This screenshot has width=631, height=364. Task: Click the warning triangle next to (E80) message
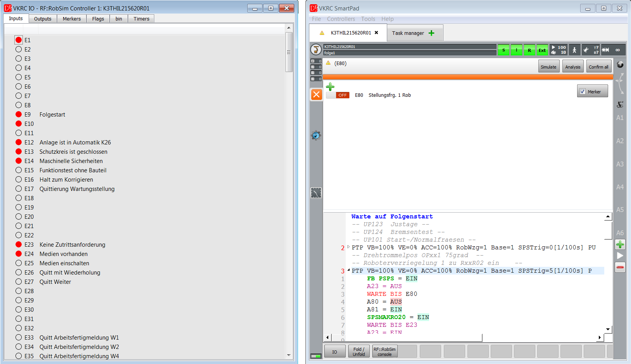pos(328,63)
